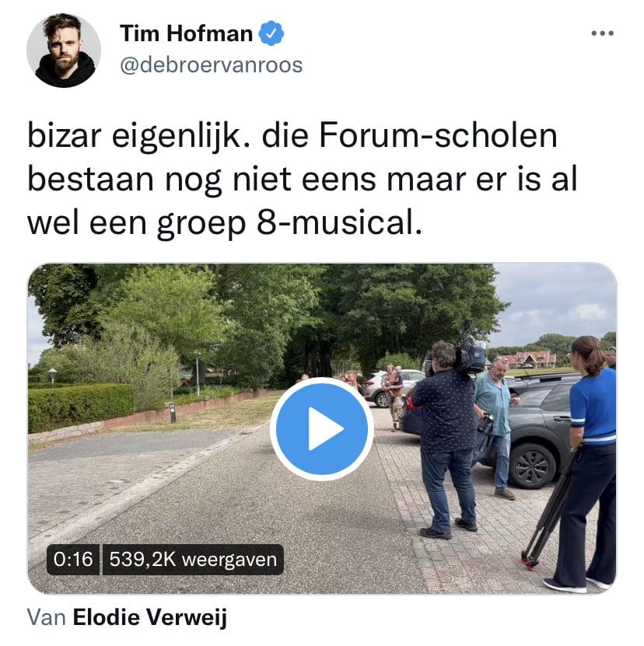Screen dimensions: 644x646
Task: Open the three-dot more options menu
Action: (x=602, y=33)
